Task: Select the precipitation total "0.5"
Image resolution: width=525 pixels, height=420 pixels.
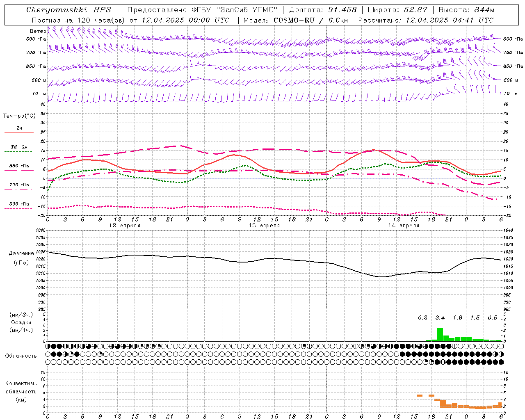Action: (x=492, y=318)
